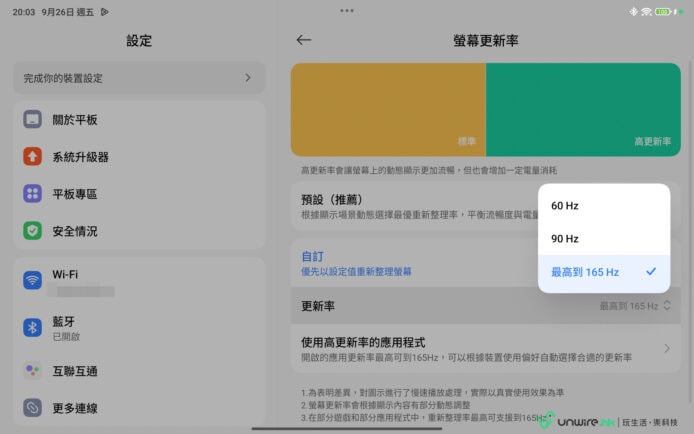Expand 使用高更新率的應用程式 chevron
This screenshot has height=434, width=694.
667,349
